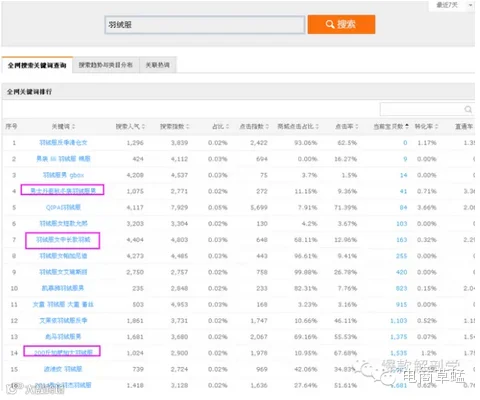Screen dimensions: 480x400
Task: Select the 全网搜索关键词查询 tab
Action: 37,65
